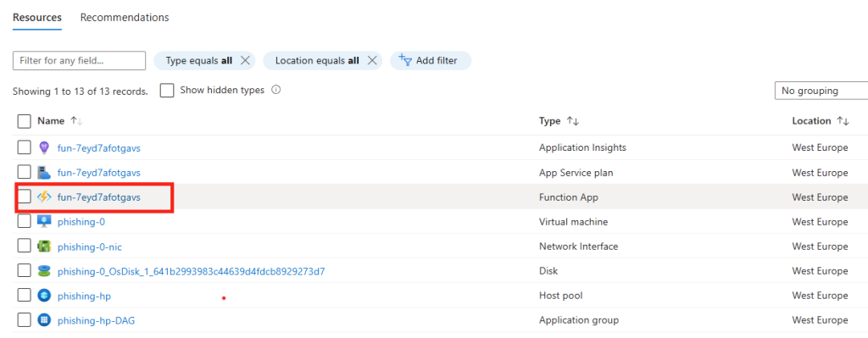Click the App Service plan icon

pos(44,173)
